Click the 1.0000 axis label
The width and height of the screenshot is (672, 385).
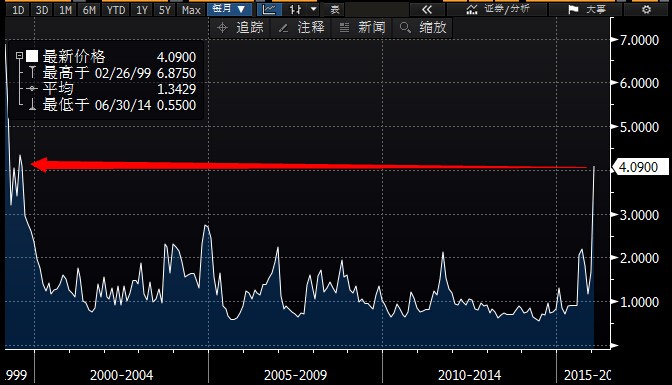point(639,302)
